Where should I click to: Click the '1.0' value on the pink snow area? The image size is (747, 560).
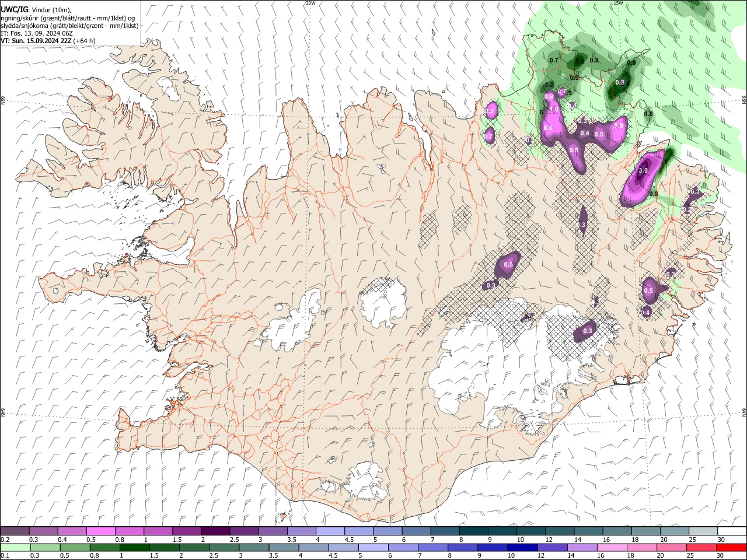coord(554,109)
